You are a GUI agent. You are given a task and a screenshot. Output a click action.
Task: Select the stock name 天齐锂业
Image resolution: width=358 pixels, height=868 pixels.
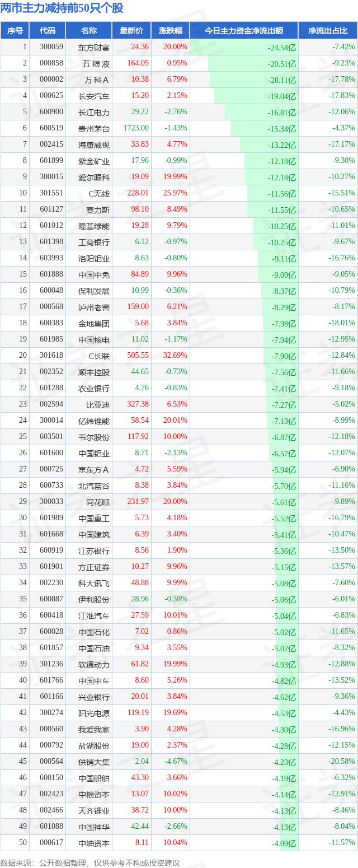coord(94,810)
